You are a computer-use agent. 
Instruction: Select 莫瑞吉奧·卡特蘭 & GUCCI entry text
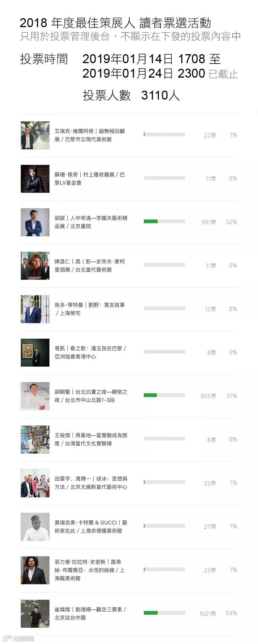91,527
